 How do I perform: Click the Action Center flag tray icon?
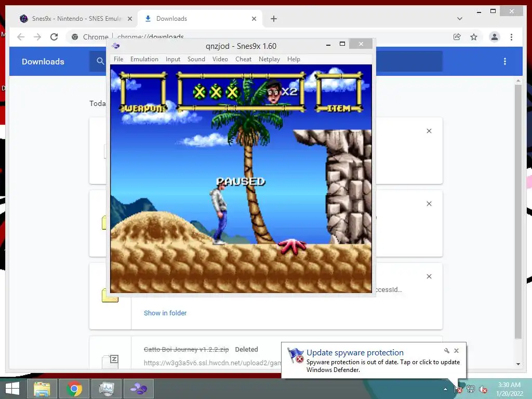click(x=458, y=389)
